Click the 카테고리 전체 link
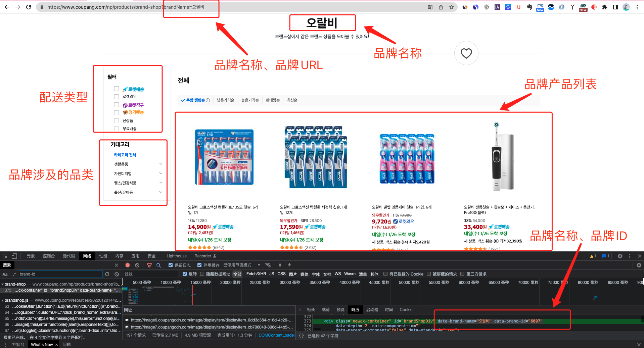The width and height of the screenshot is (644, 348). pyautogui.click(x=125, y=155)
